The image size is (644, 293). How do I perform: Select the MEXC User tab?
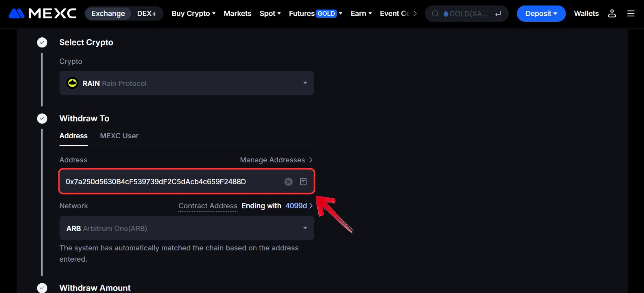[x=119, y=136]
